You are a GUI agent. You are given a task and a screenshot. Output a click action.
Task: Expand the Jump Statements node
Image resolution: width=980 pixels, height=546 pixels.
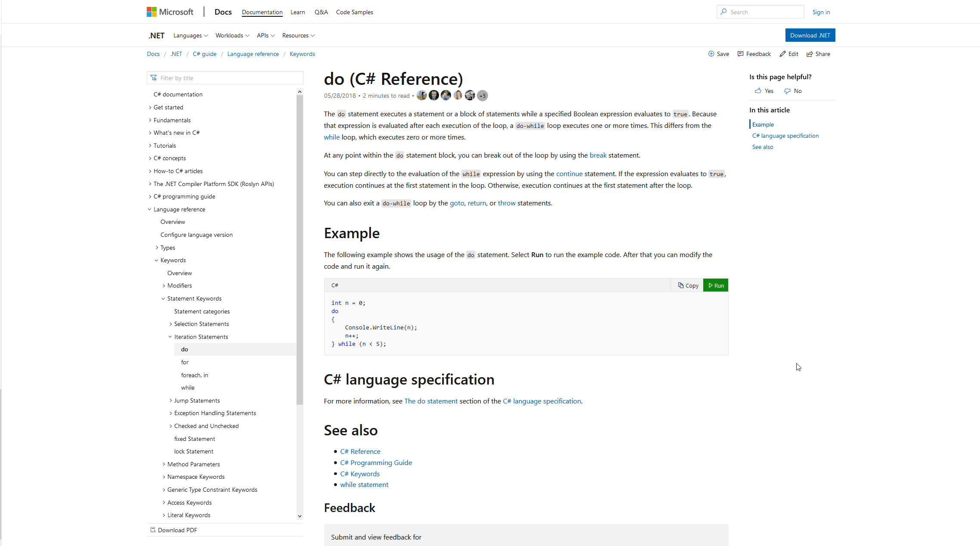click(x=170, y=400)
